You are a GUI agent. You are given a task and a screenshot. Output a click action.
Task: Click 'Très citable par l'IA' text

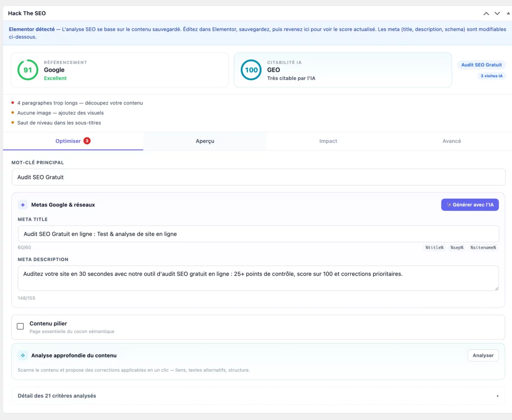[291, 78]
